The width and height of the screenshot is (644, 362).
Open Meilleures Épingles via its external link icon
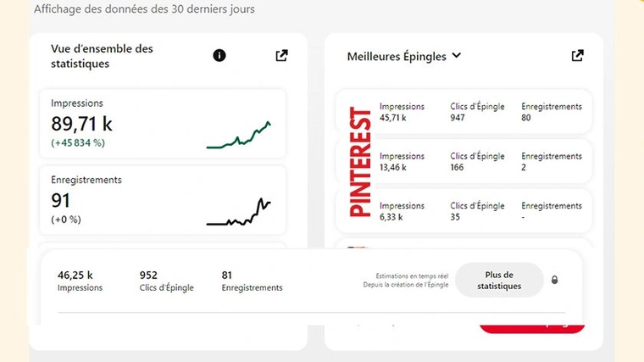tap(578, 56)
